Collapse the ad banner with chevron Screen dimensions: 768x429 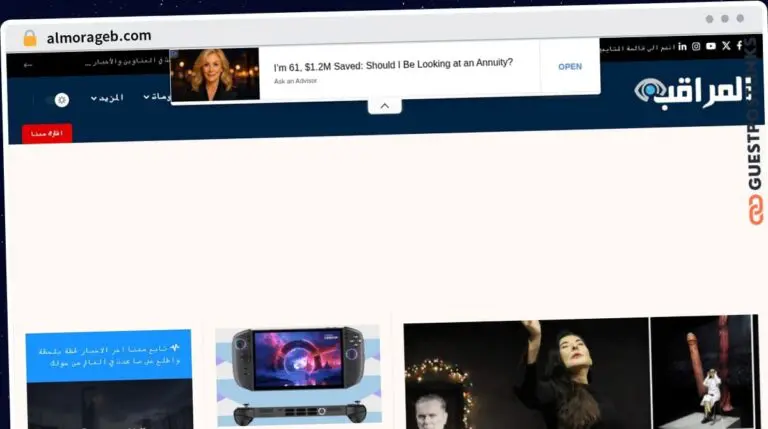tap(384, 105)
